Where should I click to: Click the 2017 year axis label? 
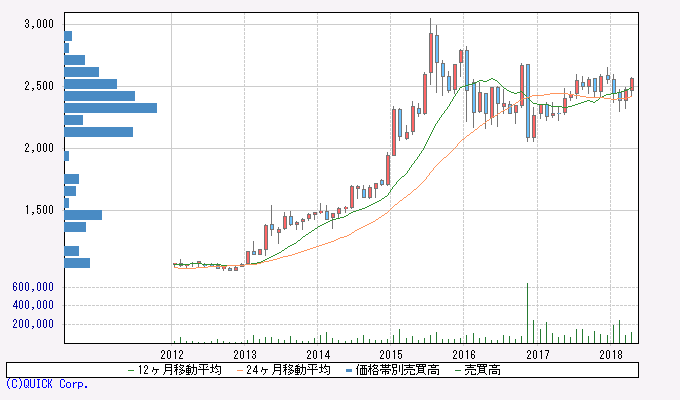coord(538,354)
